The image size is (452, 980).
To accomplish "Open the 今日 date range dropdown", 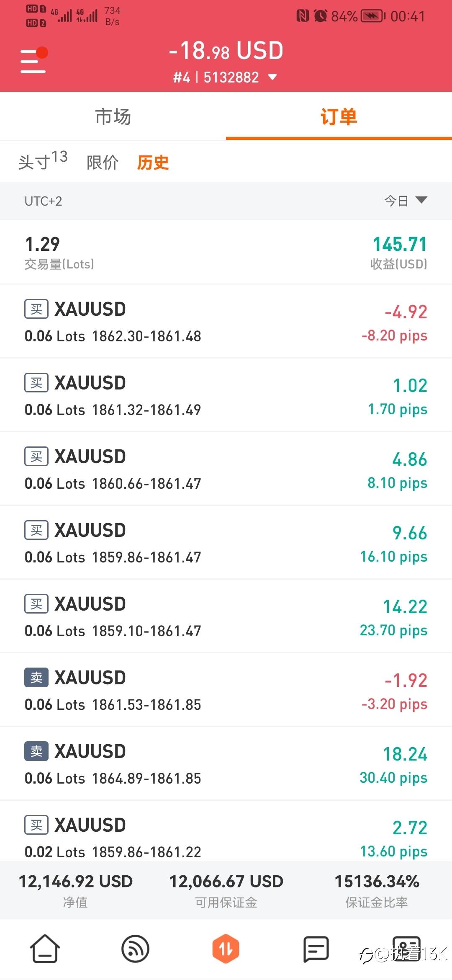I will pyautogui.click(x=405, y=201).
